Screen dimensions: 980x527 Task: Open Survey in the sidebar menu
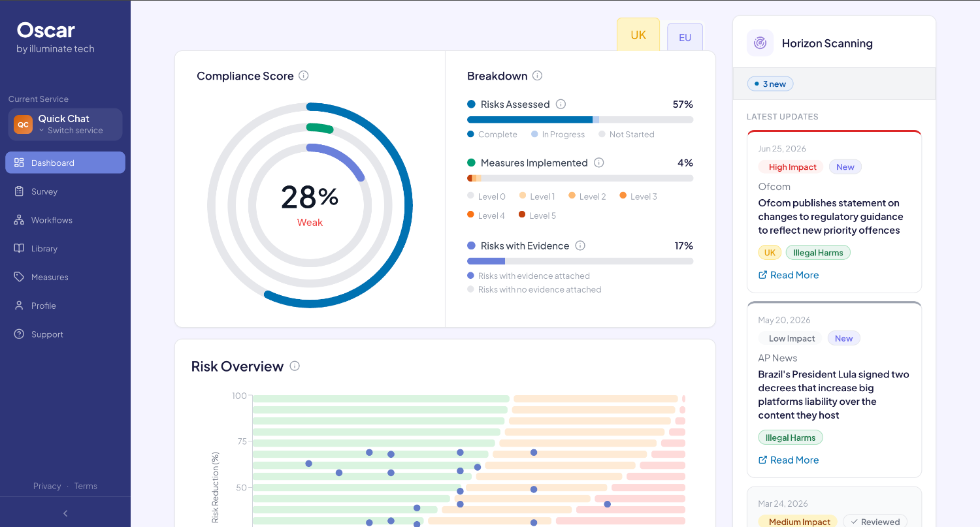tap(65, 191)
